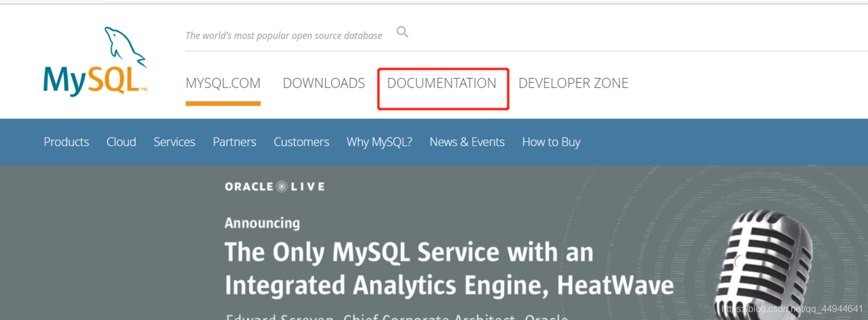Open the MYSQL.COM tab
This screenshot has width=868, height=320.
223,83
